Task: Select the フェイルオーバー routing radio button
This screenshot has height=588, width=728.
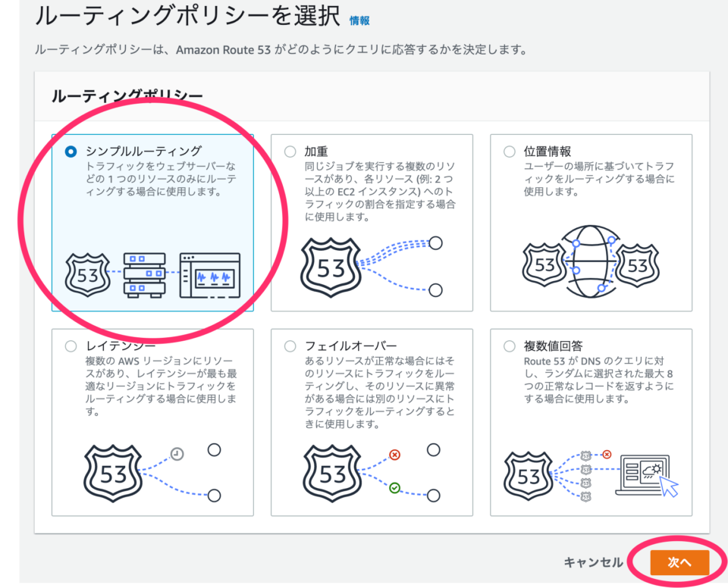Action: (290, 346)
